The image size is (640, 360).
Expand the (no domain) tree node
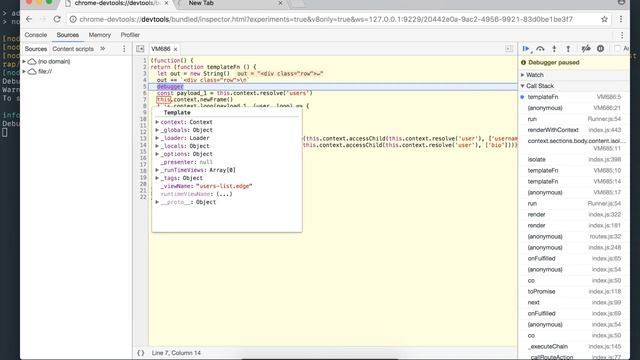(x=24, y=62)
